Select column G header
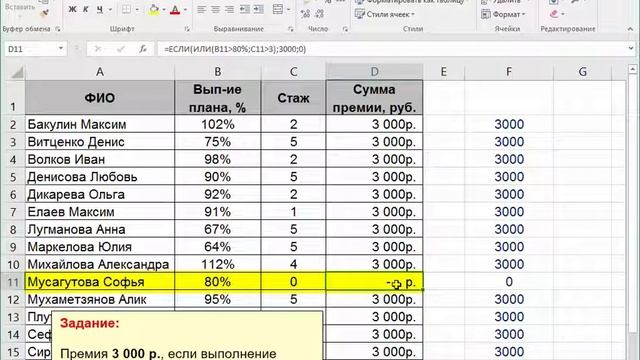This screenshot has height=360, width=640. [582, 72]
